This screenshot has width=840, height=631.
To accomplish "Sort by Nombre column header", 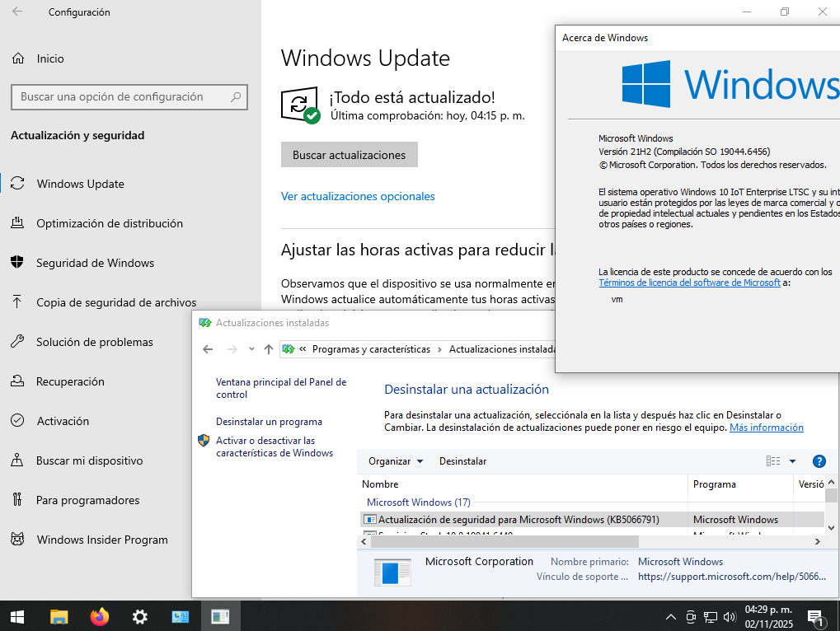I will (524, 484).
